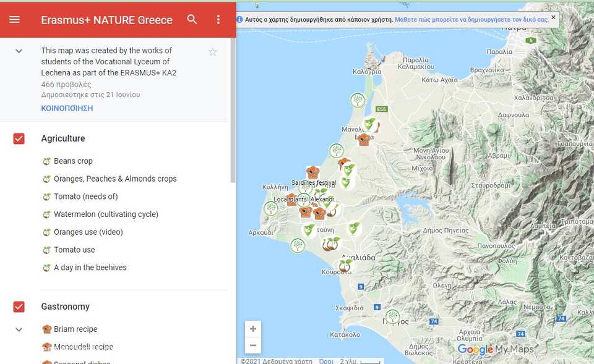The height and width of the screenshot is (364, 594).
Task: Select the chef-hat marker at Μανολάδα
Action: pyautogui.click(x=364, y=139)
